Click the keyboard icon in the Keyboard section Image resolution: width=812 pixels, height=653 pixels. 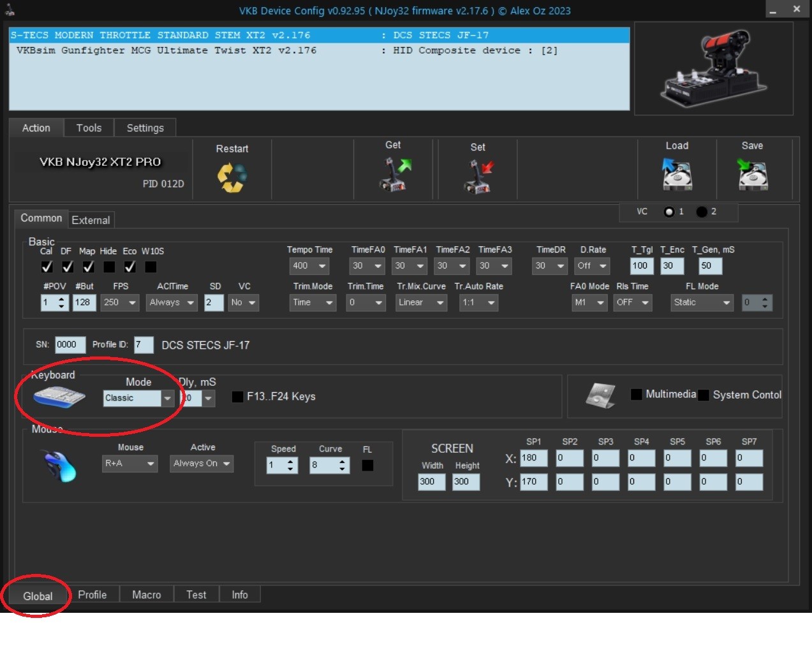[59, 397]
